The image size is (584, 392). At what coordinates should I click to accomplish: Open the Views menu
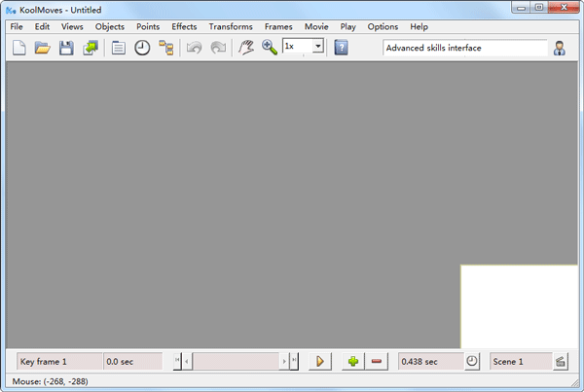[72, 27]
